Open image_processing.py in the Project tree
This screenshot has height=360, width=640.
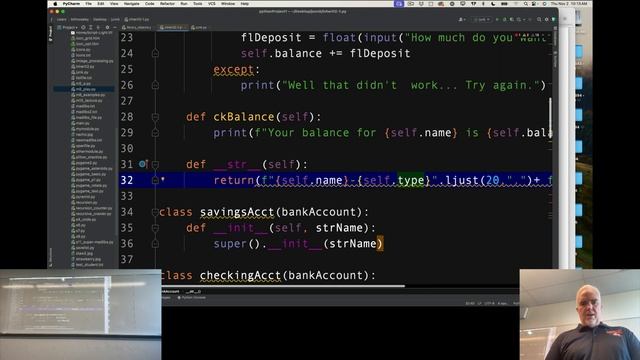[93, 61]
